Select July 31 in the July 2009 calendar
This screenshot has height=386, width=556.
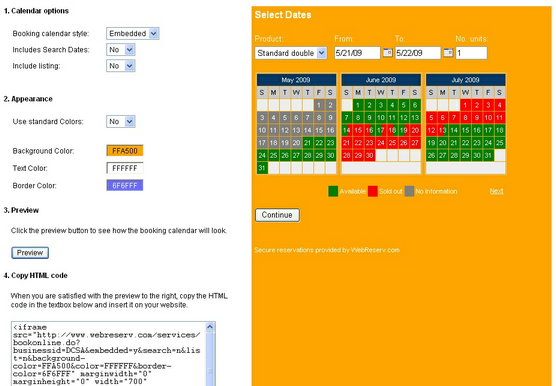pyautogui.click(x=488, y=155)
